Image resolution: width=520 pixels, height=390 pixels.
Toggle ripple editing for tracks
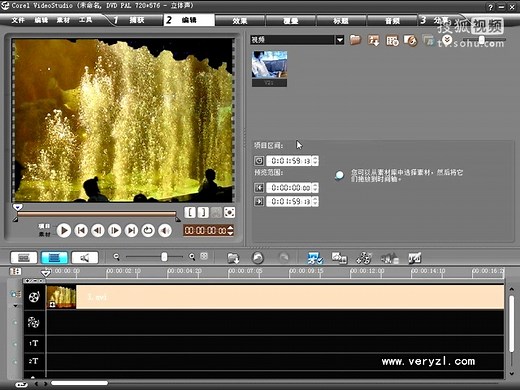point(16,294)
